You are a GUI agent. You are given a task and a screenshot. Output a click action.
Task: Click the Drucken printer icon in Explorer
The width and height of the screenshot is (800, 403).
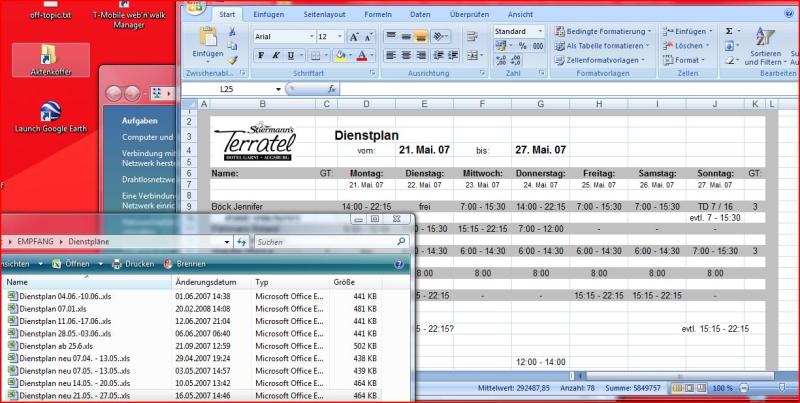pos(117,264)
